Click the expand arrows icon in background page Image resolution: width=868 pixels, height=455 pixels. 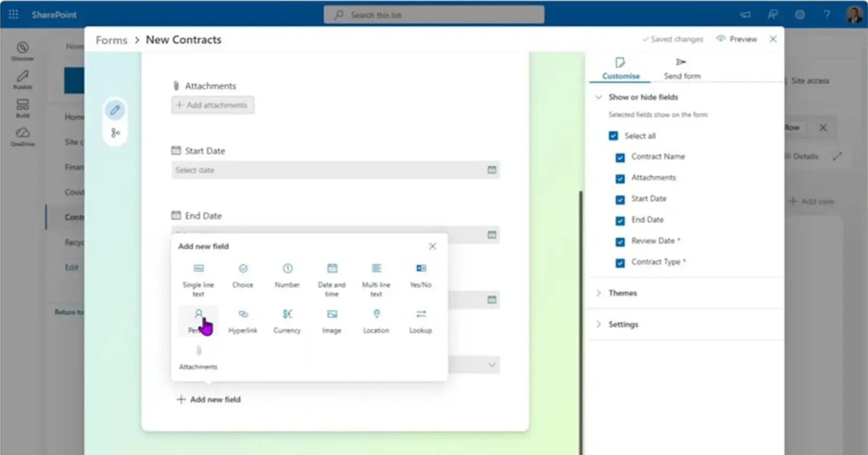click(838, 156)
